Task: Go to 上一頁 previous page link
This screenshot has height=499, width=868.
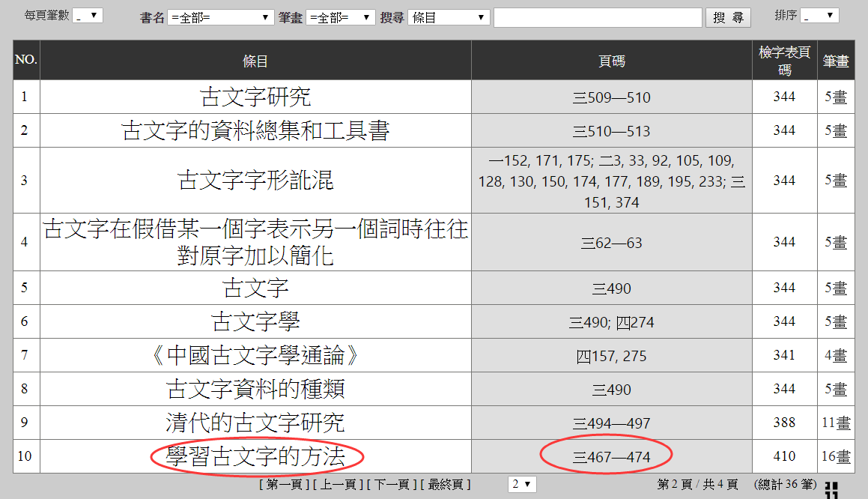Action: pyautogui.click(x=338, y=485)
